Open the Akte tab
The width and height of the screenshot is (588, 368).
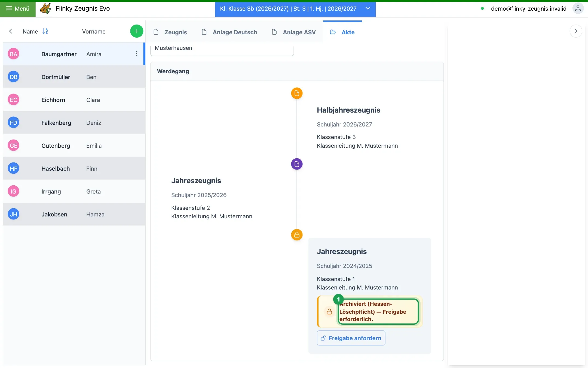tap(342, 32)
